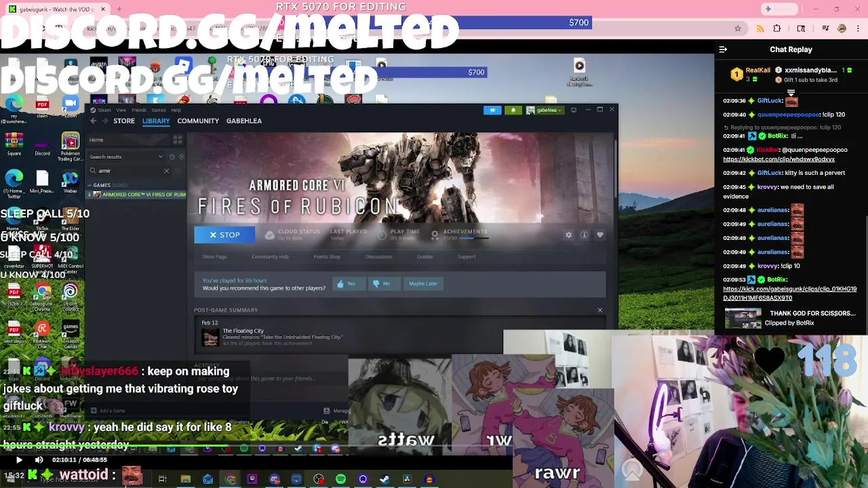Open the kickbot.com clip link in chat
This screenshot has width=868, height=488.
click(x=778, y=159)
